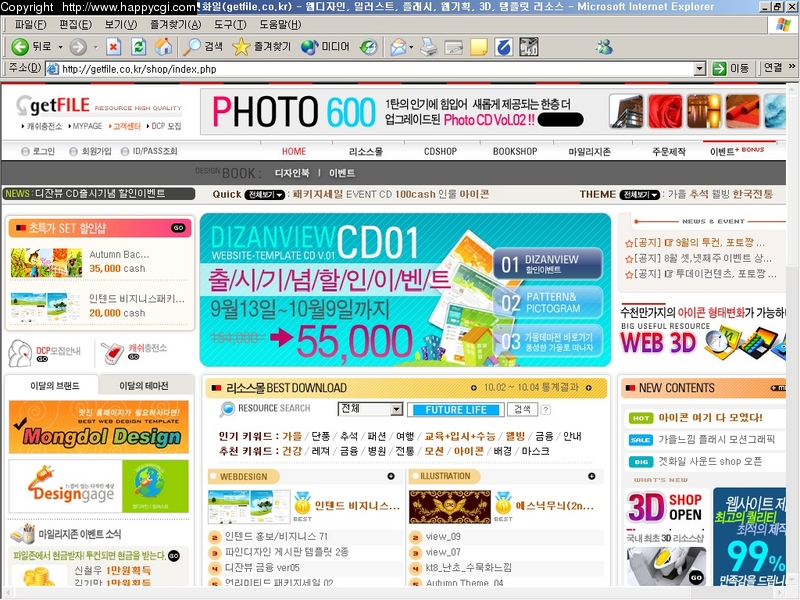Click the 이동 (Go) button
This screenshot has width=800, height=600.
tap(731, 68)
